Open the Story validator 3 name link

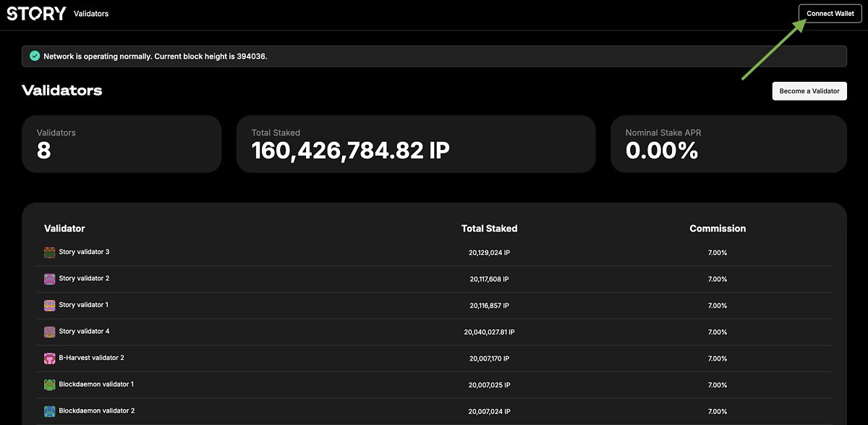coord(84,252)
